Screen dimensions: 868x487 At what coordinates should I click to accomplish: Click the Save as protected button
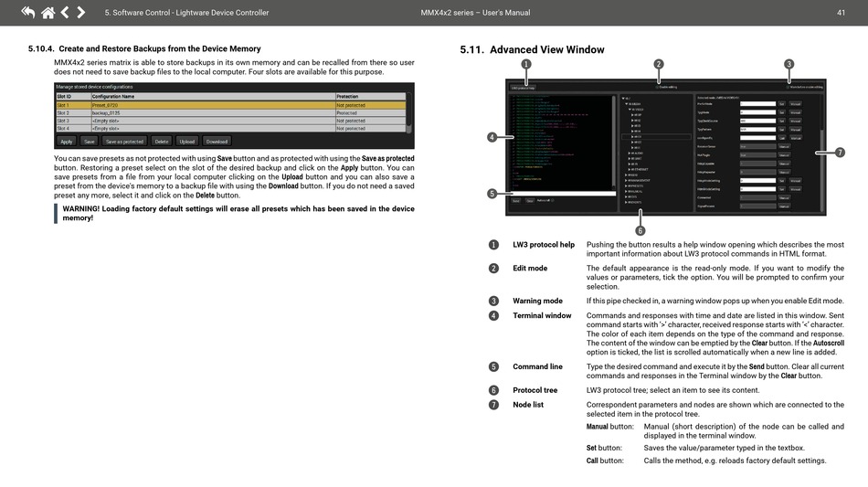[x=124, y=142]
